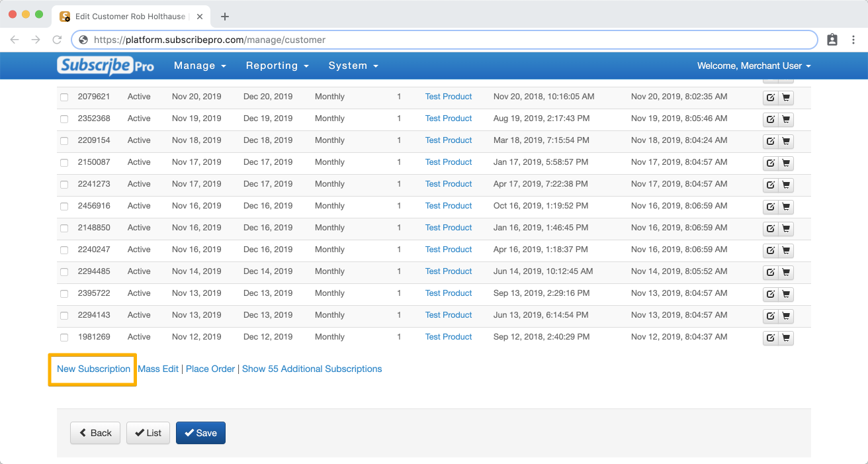Open the Manage dropdown menu
The image size is (868, 464).
200,66
